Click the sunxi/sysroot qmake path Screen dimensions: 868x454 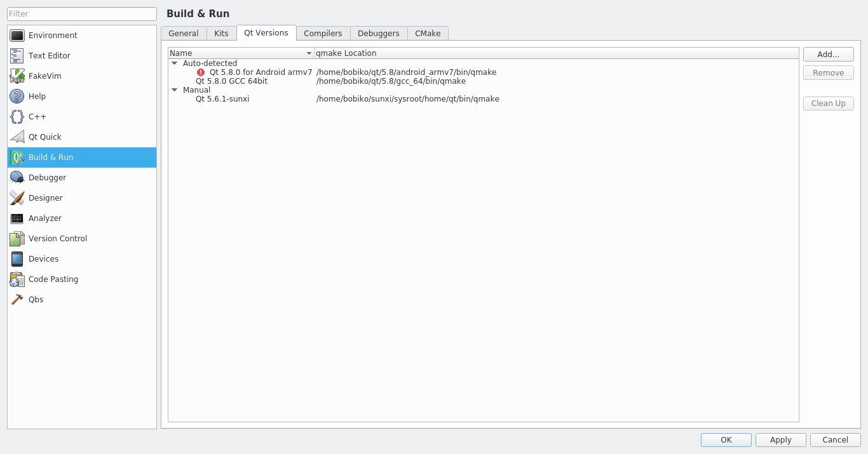tap(408, 99)
